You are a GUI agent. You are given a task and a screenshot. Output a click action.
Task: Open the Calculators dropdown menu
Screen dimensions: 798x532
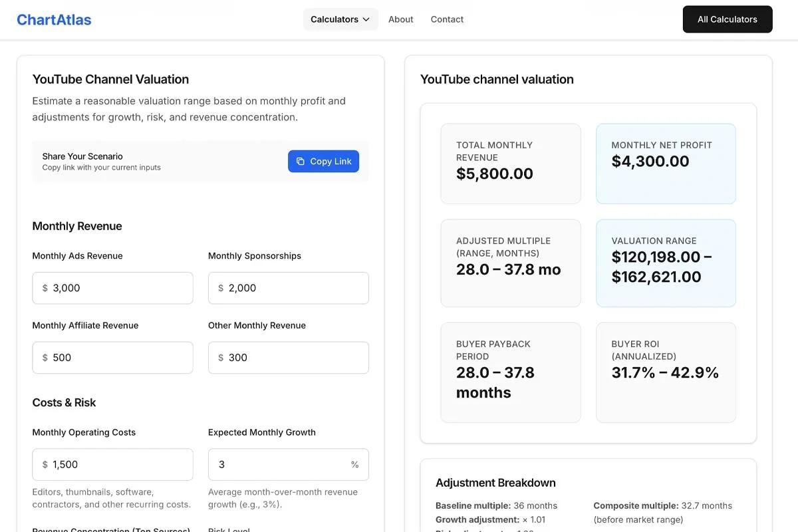point(340,19)
